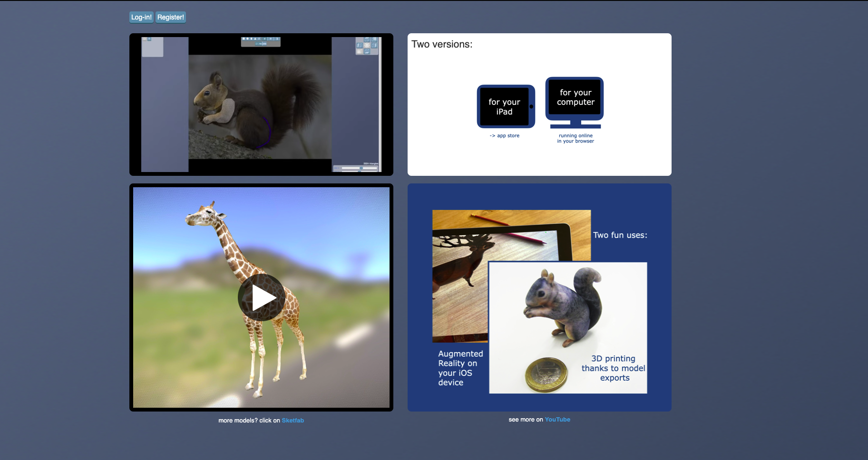
Task: Click the plus icon in squirrel demo panel
Action: pos(149,39)
